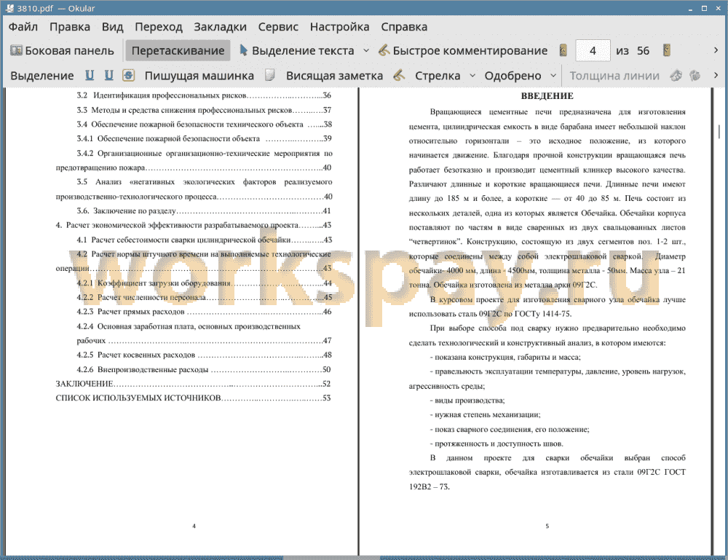
Task: Select the Выделение текста tool
Action: pos(297,51)
